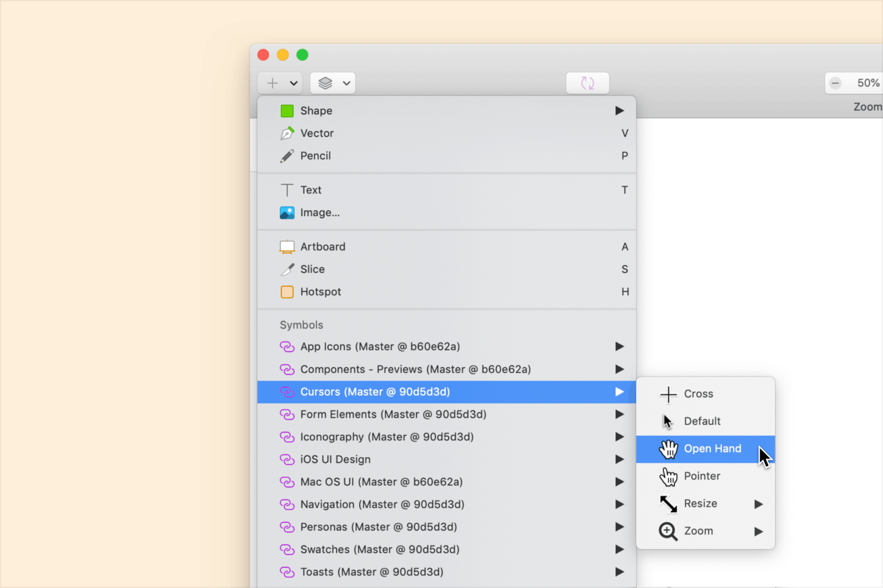Choose the Slice menu item
883x588 pixels.
click(447, 270)
